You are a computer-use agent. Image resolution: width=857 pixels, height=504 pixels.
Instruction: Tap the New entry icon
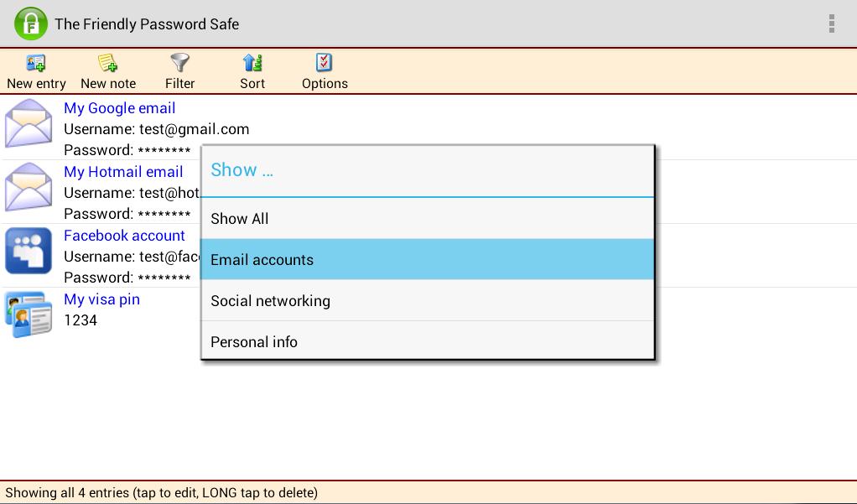tap(36, 63)
